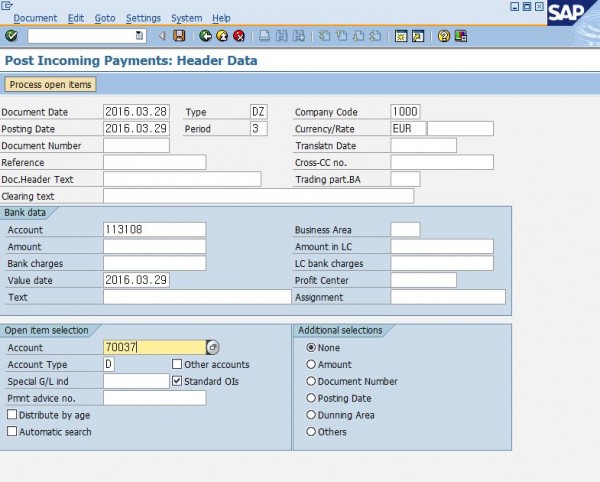Open the System menu
The image size is (600, 482).
click(186, 18)
